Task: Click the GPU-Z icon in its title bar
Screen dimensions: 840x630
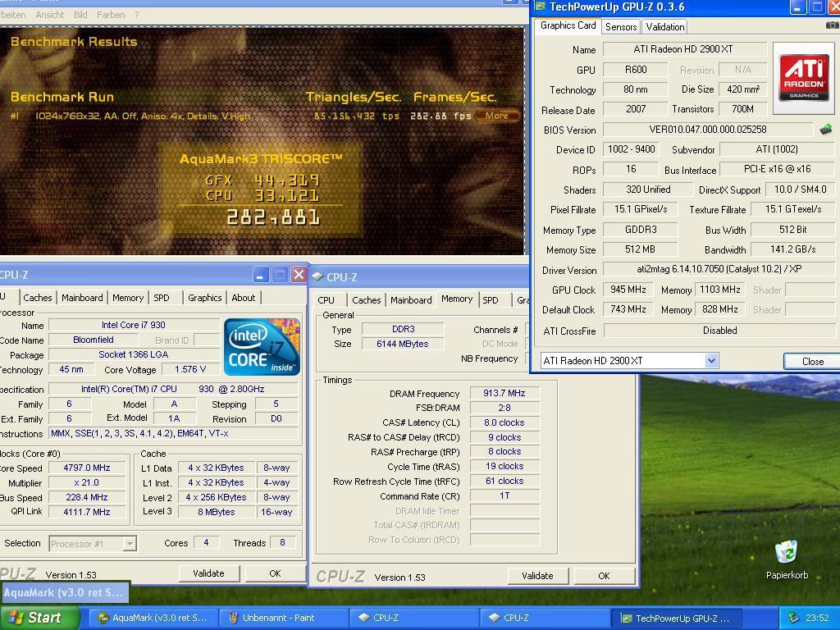Action: point(540,7)
